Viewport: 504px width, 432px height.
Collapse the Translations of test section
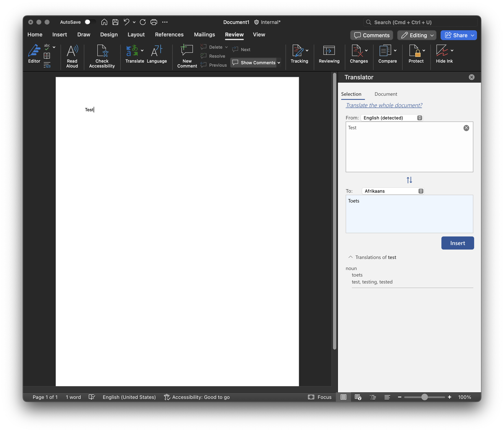point(351,257)
